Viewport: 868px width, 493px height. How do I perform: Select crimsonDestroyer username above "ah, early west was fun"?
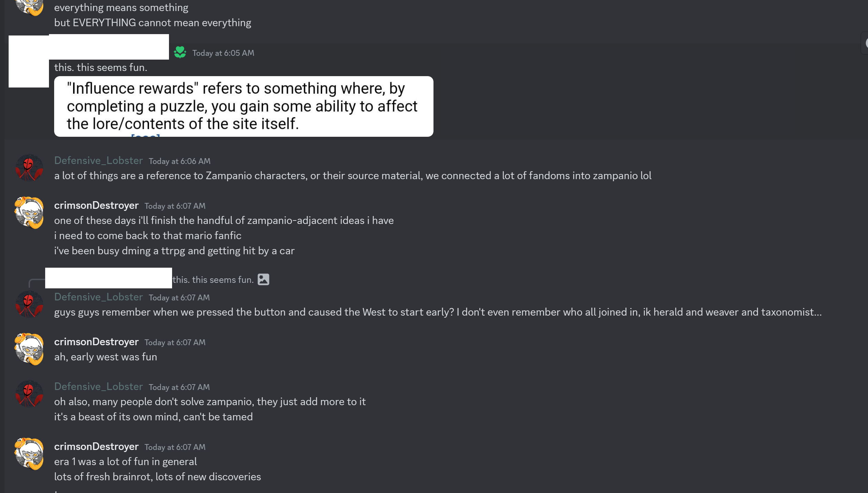pyautogui.click(x=96, y=342)
